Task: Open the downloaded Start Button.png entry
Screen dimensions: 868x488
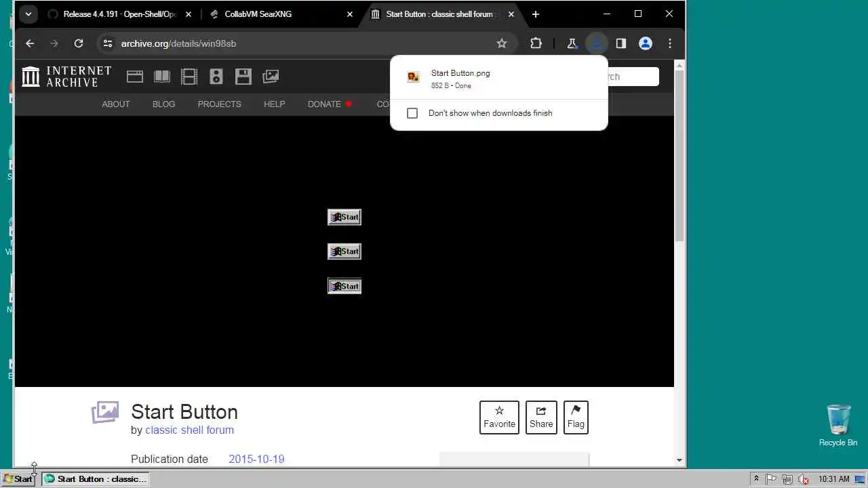Action: [499, 79]
